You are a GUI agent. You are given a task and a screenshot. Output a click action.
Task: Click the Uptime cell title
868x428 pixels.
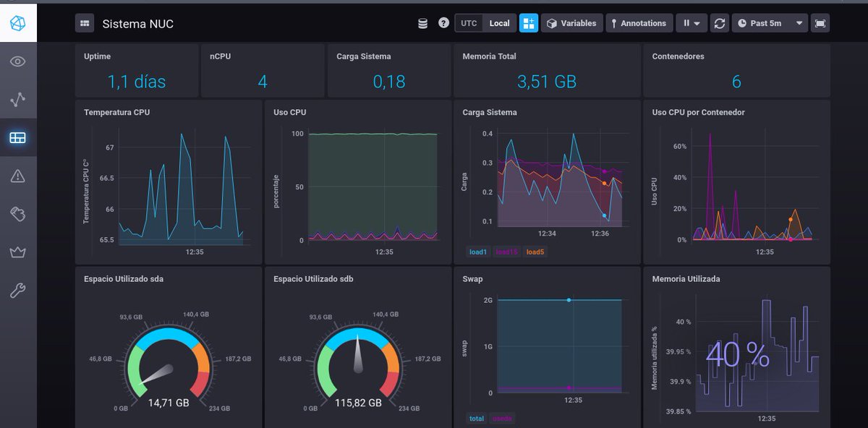pos(98,56)
